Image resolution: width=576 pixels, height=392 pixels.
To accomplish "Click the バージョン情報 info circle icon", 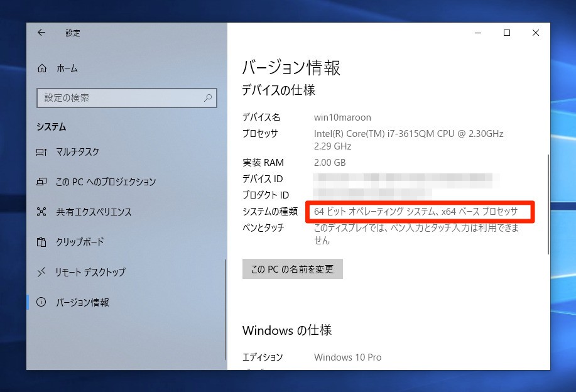I will (x=42, y=303).
